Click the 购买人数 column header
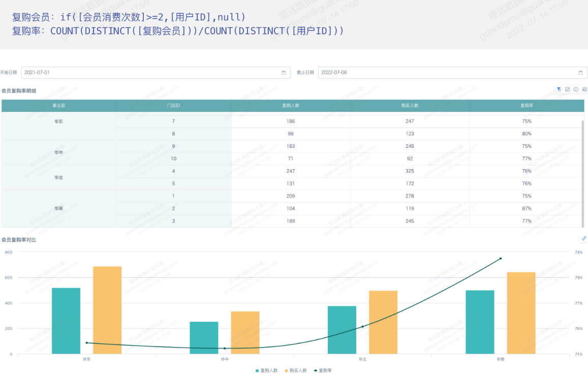 pos(410,106)
